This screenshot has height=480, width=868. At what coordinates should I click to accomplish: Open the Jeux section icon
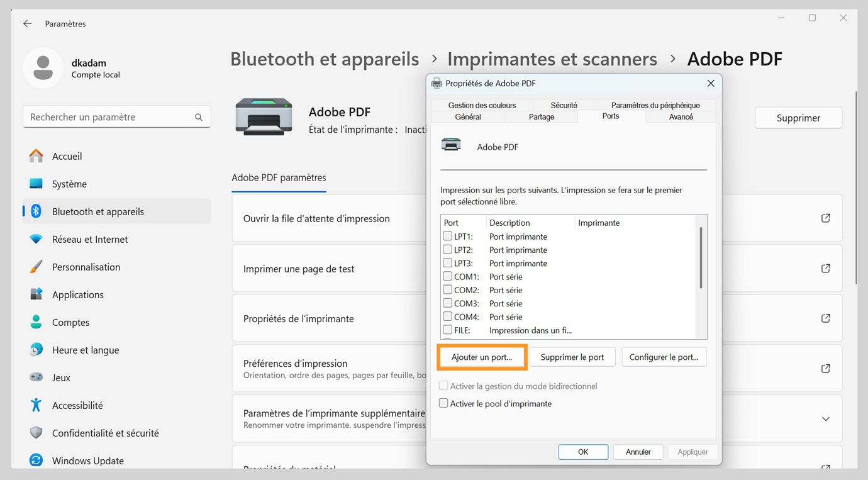click(36, 377)
